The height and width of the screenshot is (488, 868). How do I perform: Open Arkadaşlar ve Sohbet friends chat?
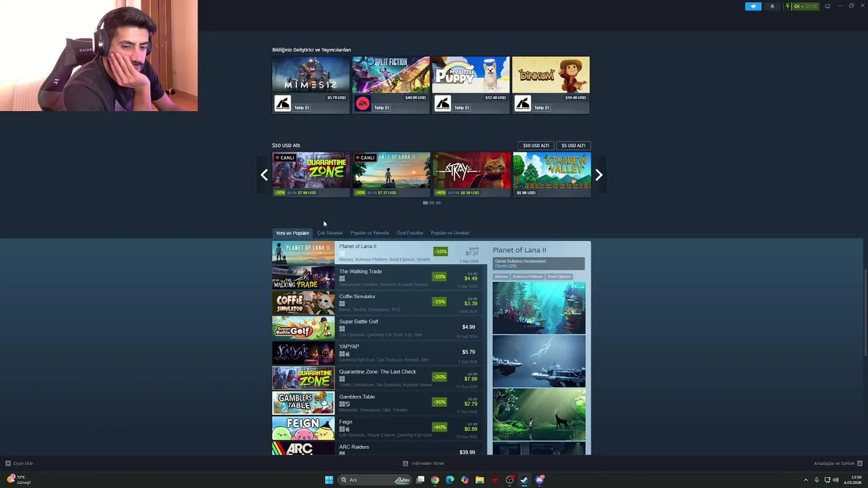(838, 464)
